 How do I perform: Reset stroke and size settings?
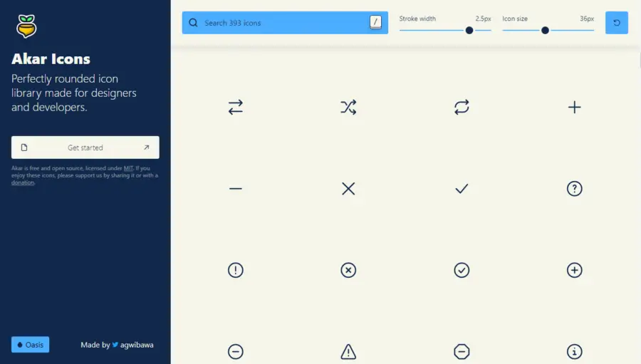click(x=617, y=23)
